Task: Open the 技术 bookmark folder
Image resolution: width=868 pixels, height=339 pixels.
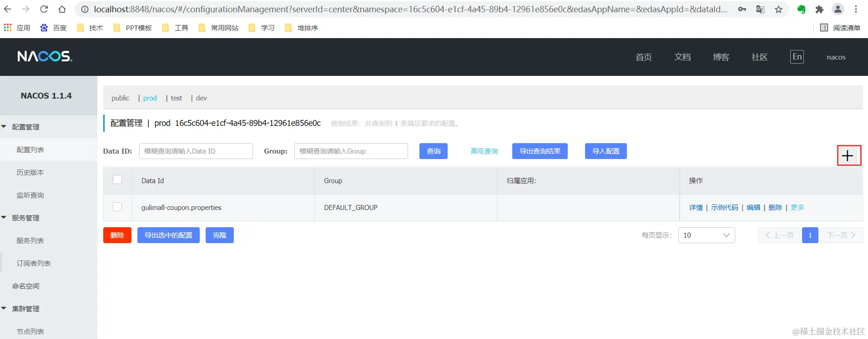Action: point(90,28)
